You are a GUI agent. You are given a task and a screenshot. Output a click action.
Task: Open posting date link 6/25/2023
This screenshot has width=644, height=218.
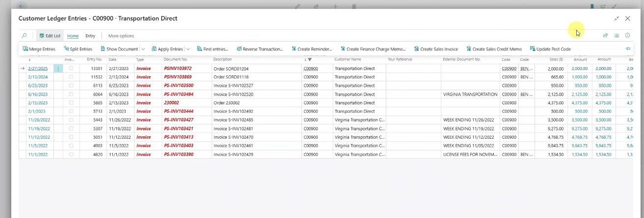[38, 85]
